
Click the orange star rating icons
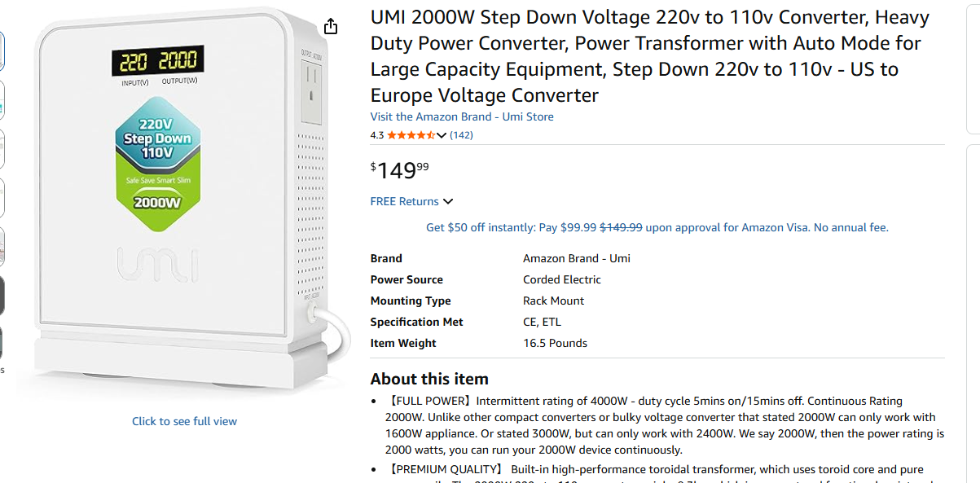click(411, 135)
